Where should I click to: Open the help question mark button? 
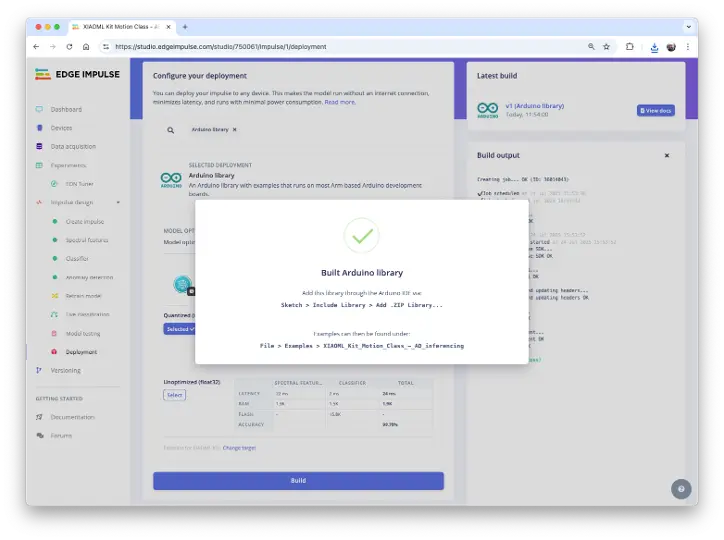coord(681,489)
